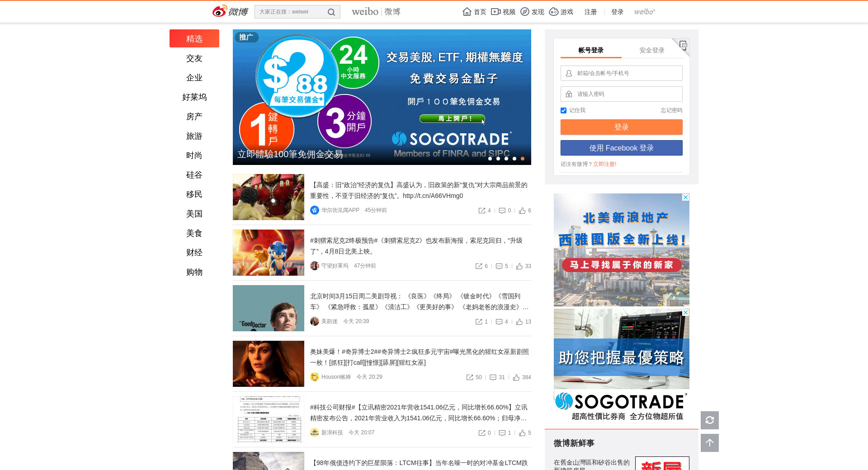Select 好莱坞 category in left sidebar
The width and height of the screenshot is (868, 470).
click(x=194, y=97)
